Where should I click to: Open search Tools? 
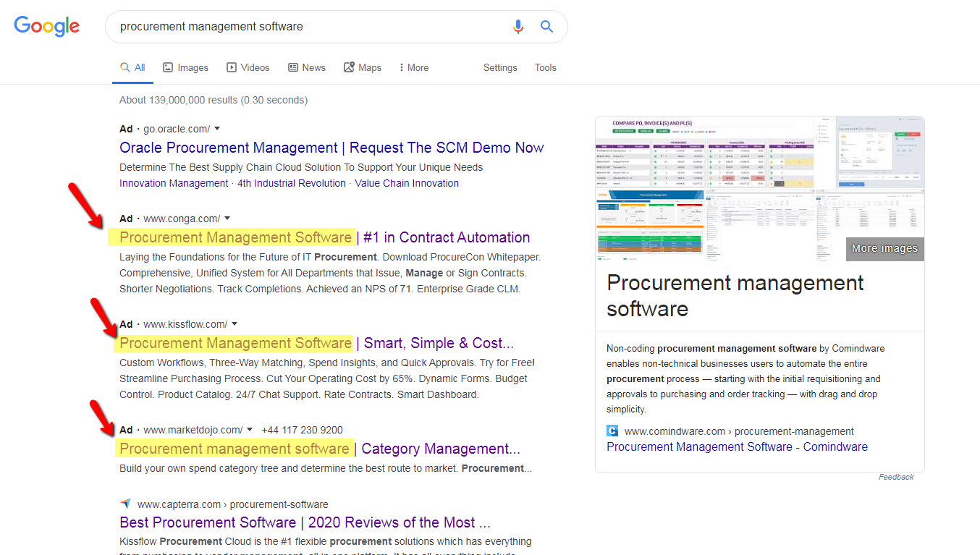point(546,67)
